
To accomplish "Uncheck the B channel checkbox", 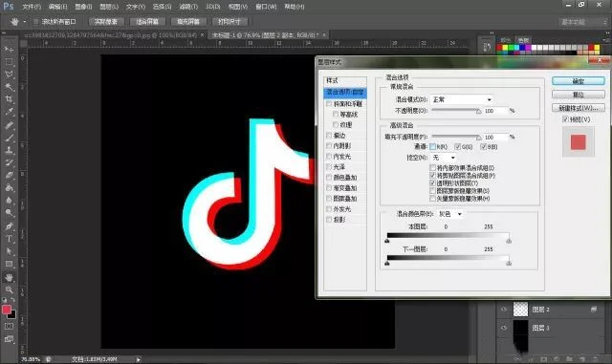I will 484,147.
